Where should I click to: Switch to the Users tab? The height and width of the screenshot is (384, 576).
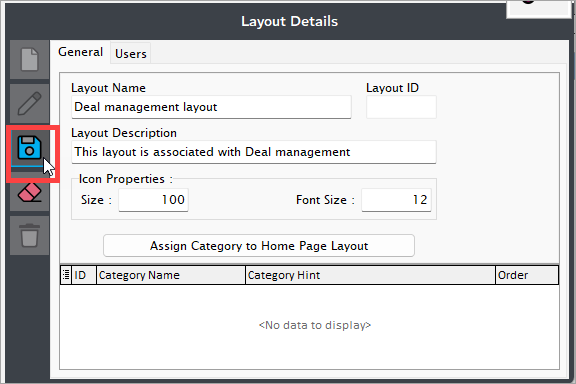pyautogui.click(x=131, y=54)
